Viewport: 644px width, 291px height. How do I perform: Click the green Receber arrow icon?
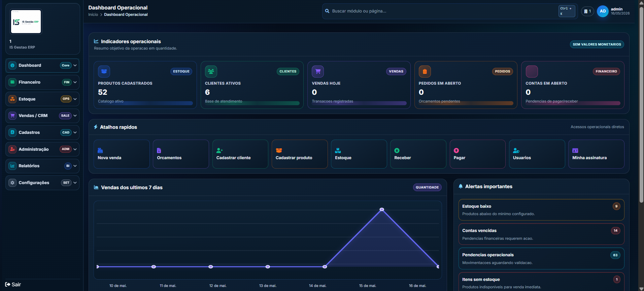tap(397, 150)
